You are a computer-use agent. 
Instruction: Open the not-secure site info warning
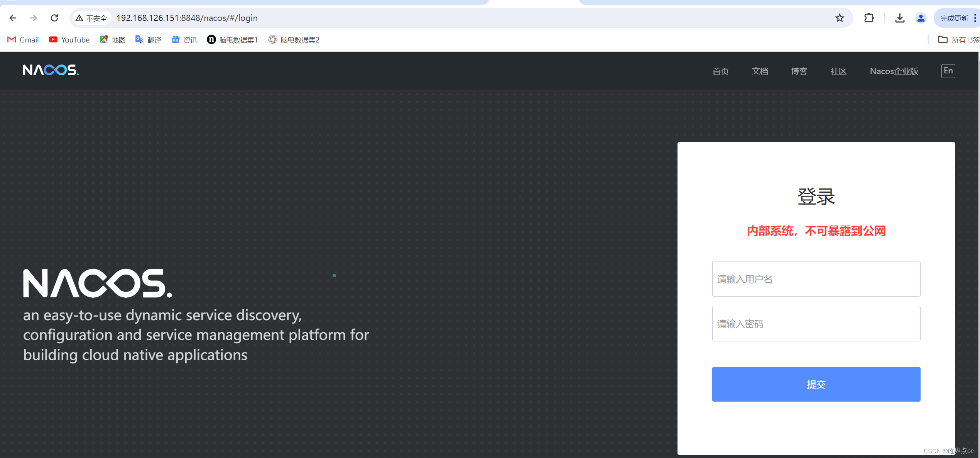pyautogui.click(x=91, y=18)
